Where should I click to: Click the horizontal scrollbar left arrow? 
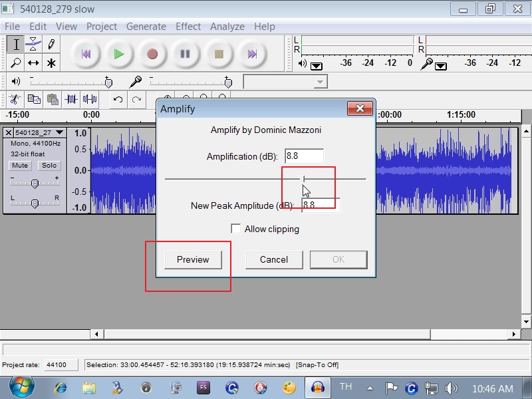96,334
